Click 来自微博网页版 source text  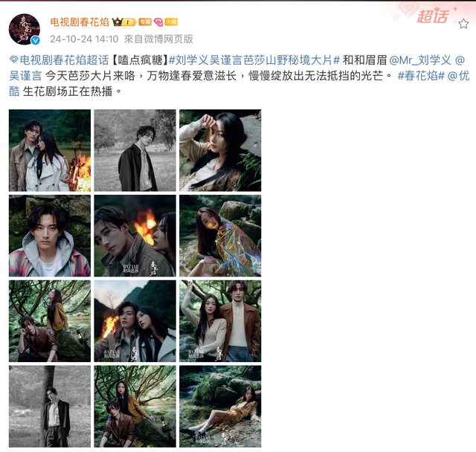coord(158,39)
